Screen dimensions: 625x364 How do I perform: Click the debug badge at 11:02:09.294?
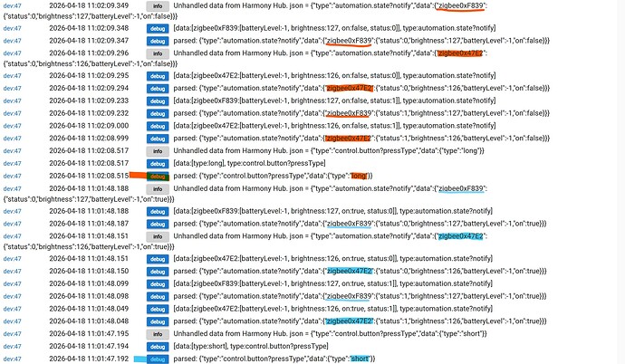[158, 89]
